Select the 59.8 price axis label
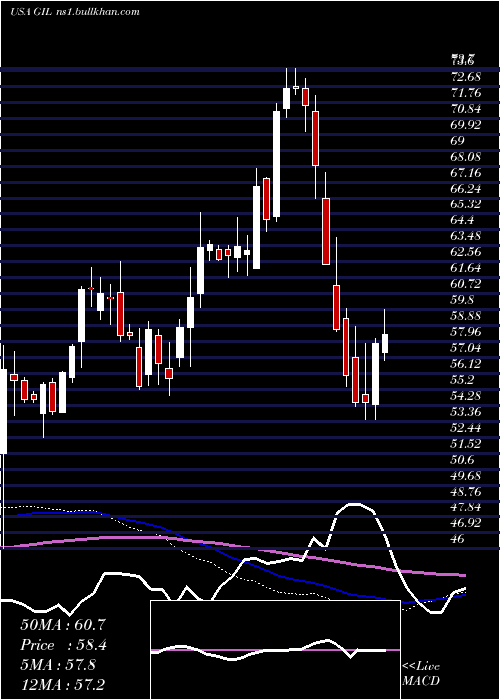This screenshot has height=700, width=500. [463, 300]
